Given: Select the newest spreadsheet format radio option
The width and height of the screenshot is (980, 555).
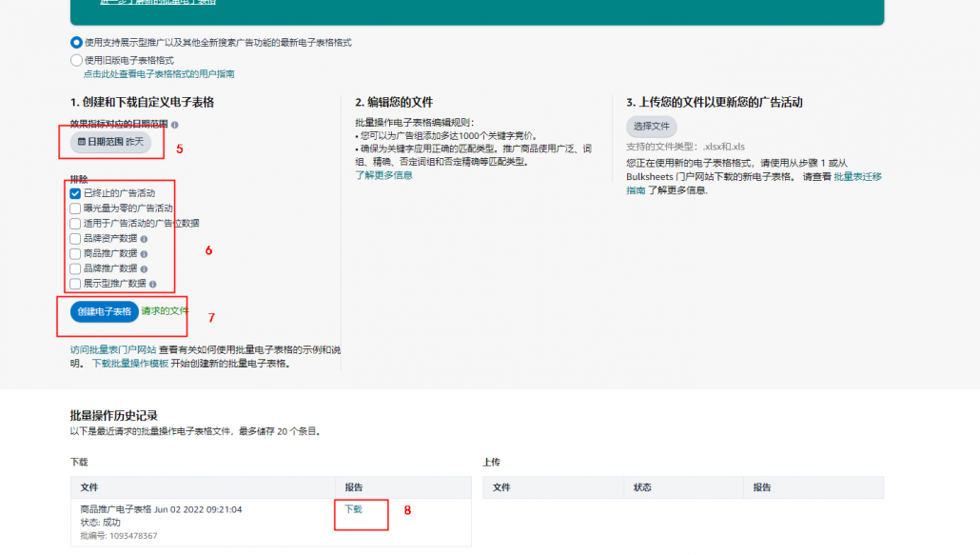Looking at the screenshot, I should point(76,43).
